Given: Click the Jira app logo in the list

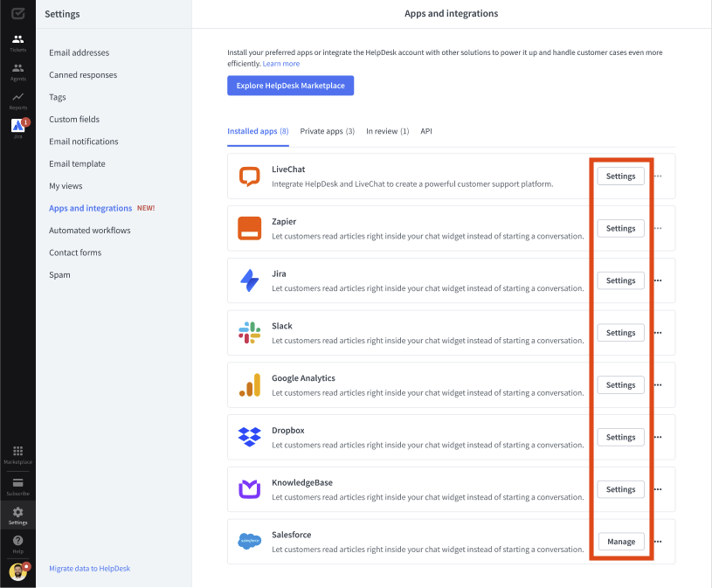Looking at the screenshot, I should pyautogui.click(x=249, y=280).
